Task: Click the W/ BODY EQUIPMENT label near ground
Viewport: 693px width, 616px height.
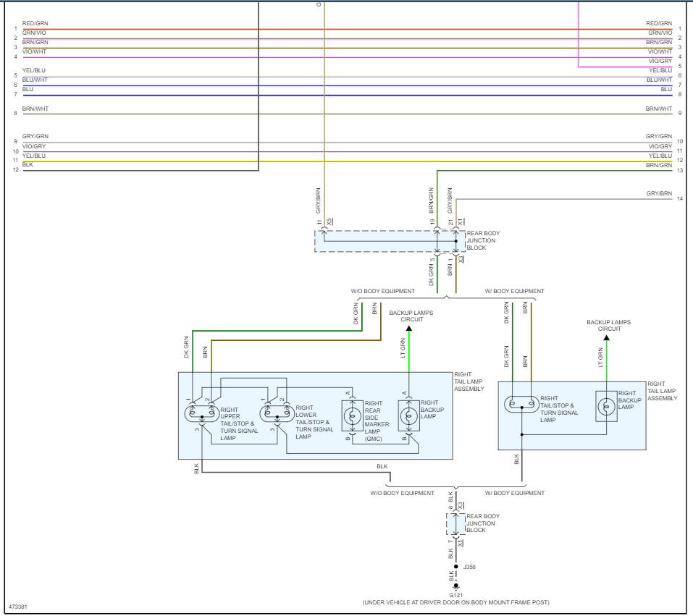Action: tap(514, 493)
